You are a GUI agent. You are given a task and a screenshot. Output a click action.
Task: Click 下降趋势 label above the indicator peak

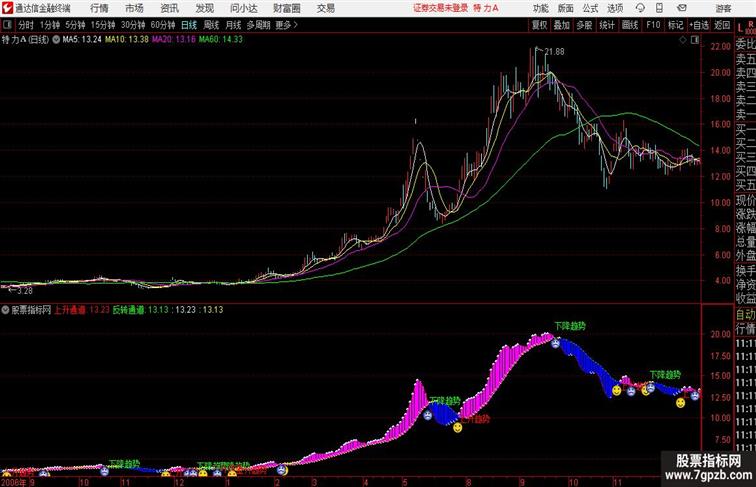coord(570,326)
